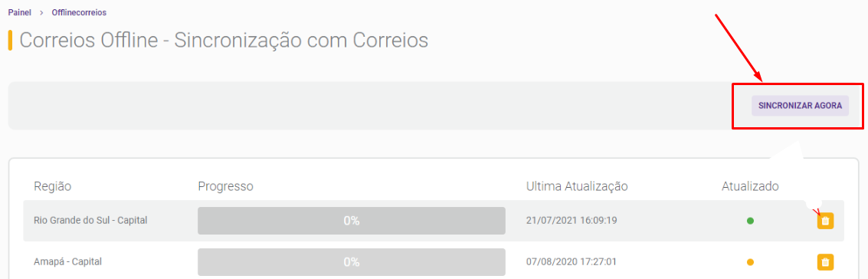The height and width of the screenshot is (279, 868).
Task: Click the Rio Grande do Sul progress bar
Action: (352, 220)
